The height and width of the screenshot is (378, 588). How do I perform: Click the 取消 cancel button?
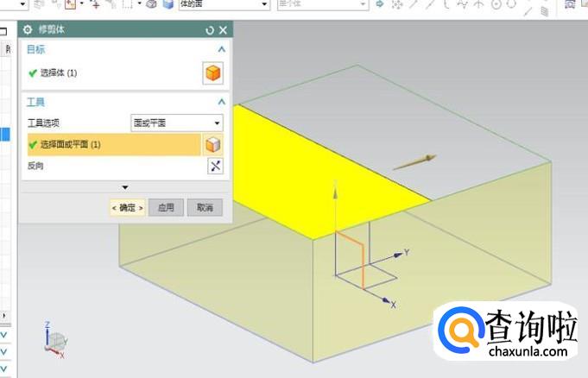click(205, 207)
